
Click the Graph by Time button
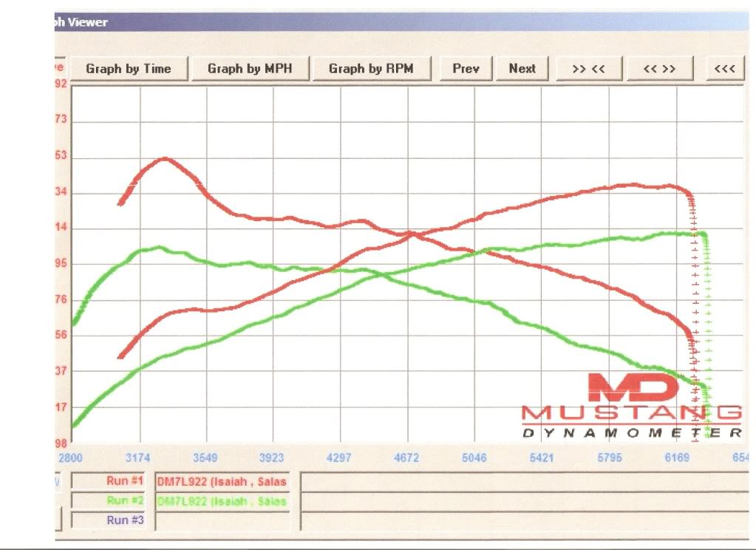[x=128, y=69]
